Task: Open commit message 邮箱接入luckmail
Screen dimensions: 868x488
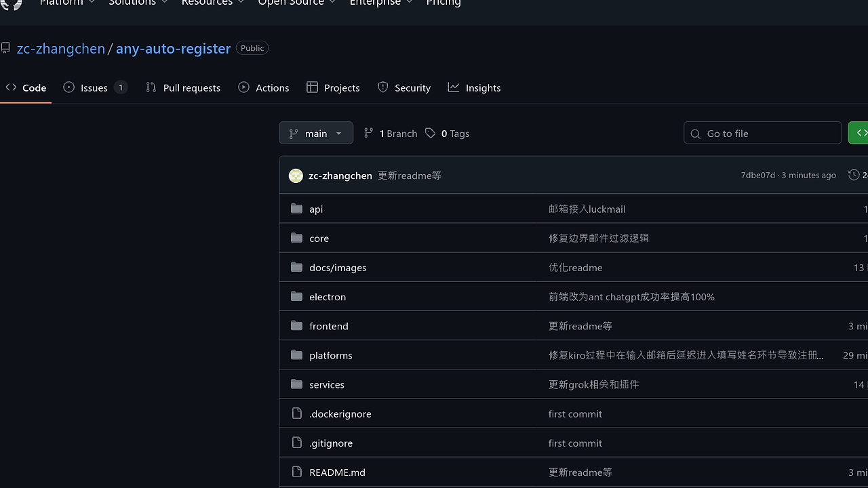Action: click(x=587, y=209)
